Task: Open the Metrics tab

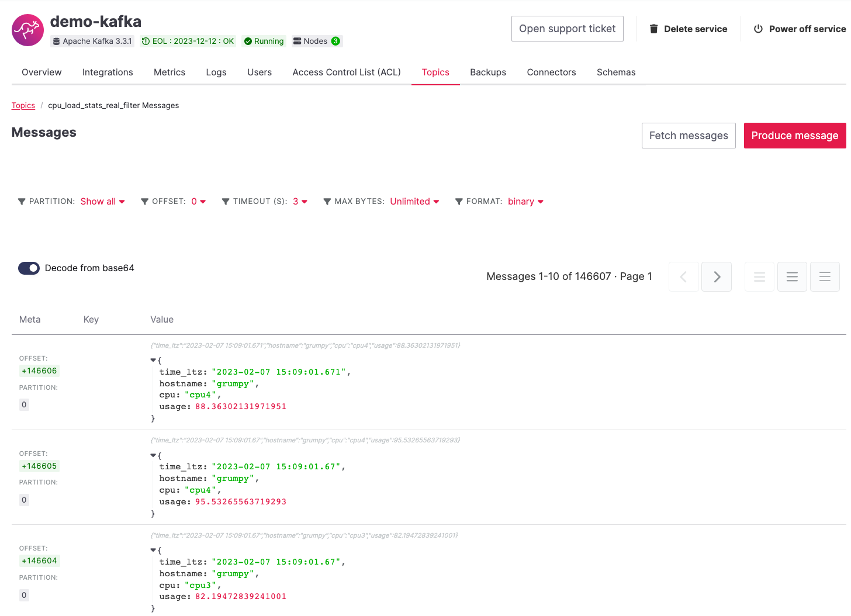Action: 169,72
